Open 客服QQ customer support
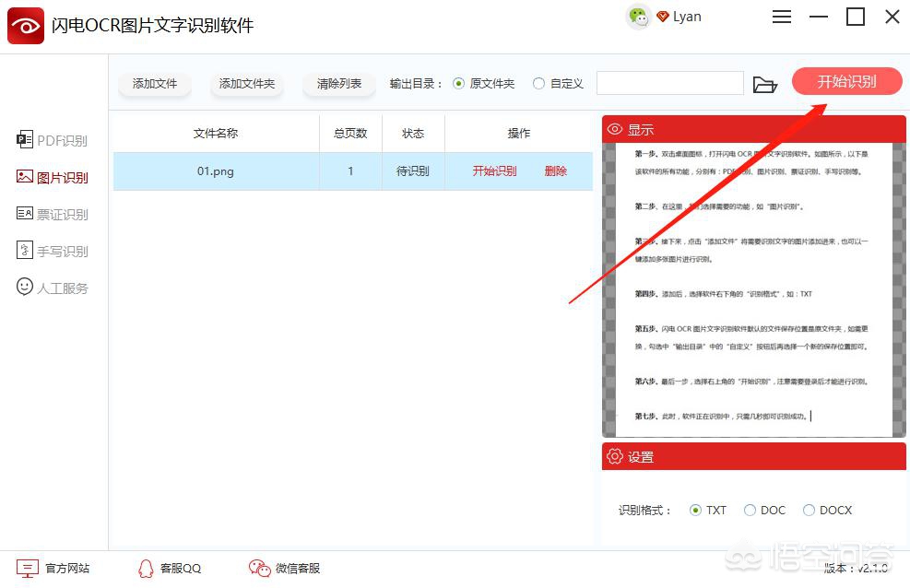The image size is (910, 588). (x=169, y=569)
